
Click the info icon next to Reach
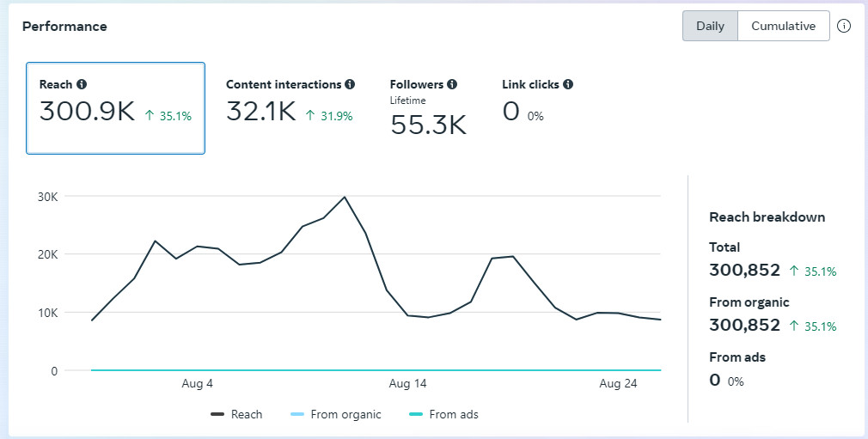82,84
